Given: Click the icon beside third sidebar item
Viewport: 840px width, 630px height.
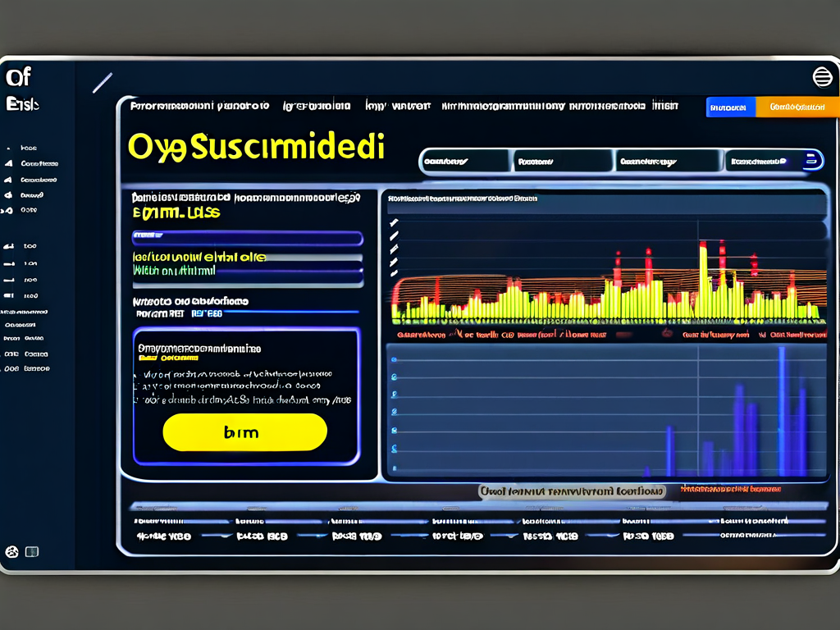Looking at the screenshot, I should (8, 180).
